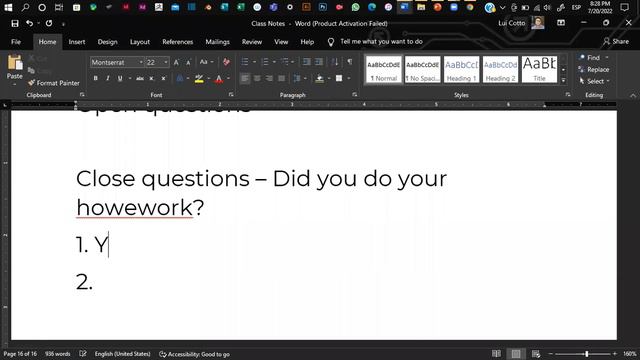
Task: Toggle Underline formatting
Action: point(120,78)
